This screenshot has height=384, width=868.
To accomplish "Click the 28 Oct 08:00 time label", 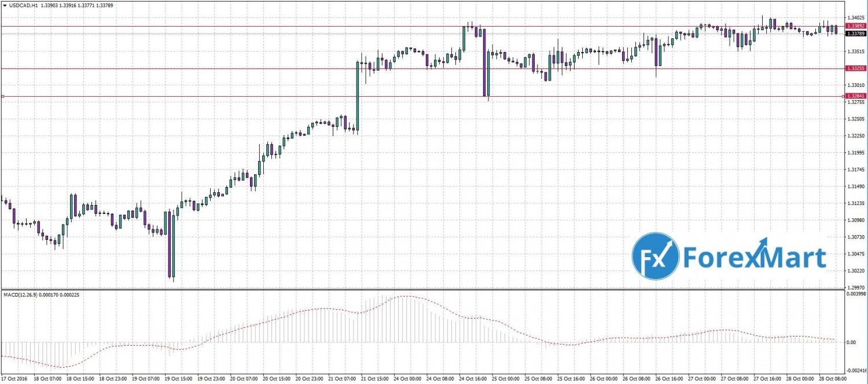I will pyautogui.click(x=833, y=379).
